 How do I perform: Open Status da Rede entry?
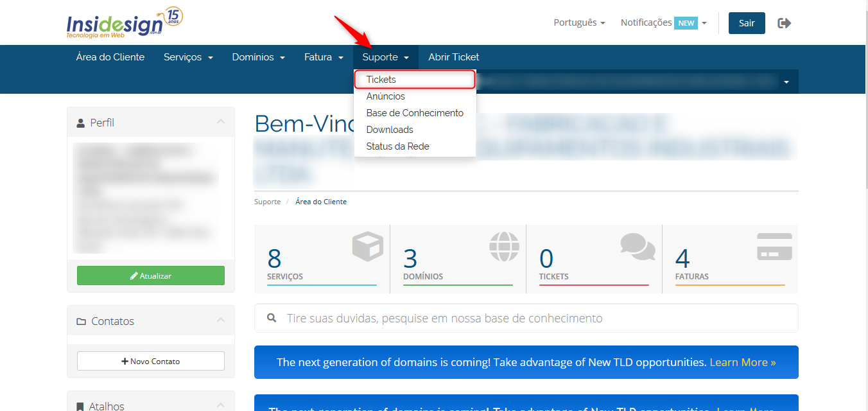(397, 146)
